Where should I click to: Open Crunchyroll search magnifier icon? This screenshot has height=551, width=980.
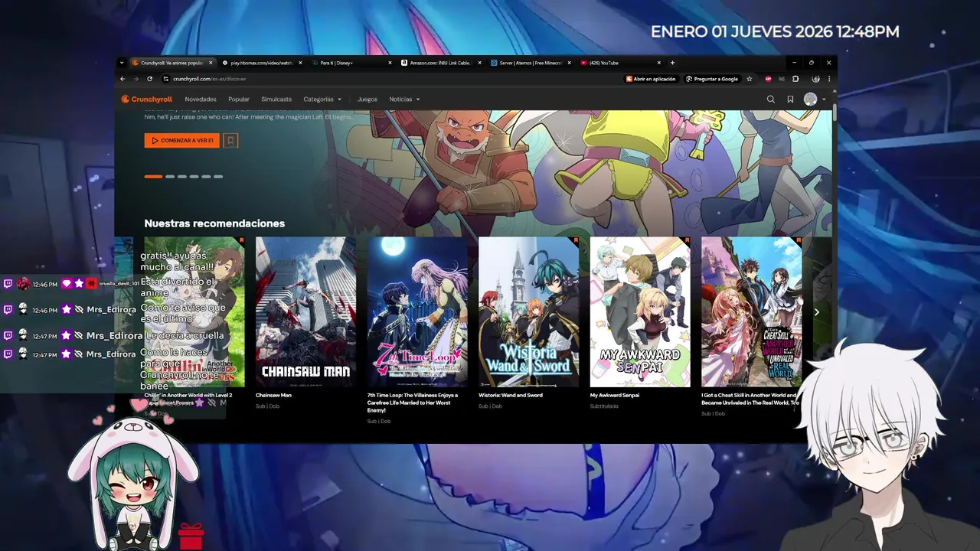coord(771,99)
